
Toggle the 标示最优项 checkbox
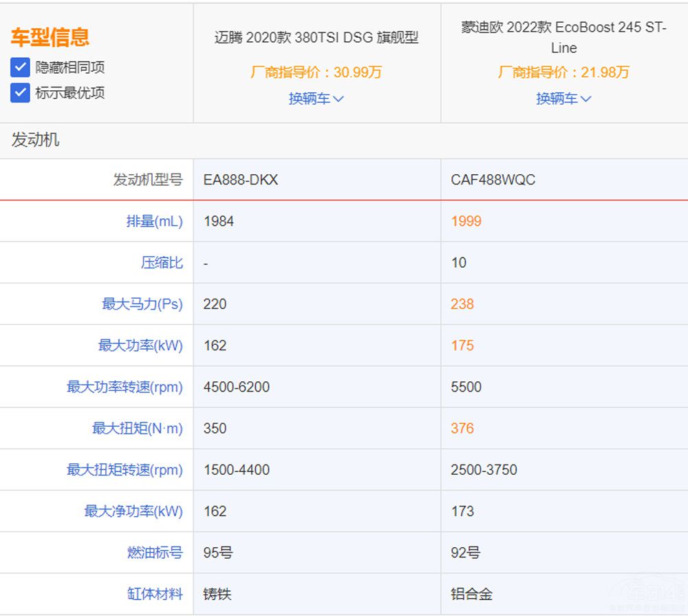(x=20, y=92)
